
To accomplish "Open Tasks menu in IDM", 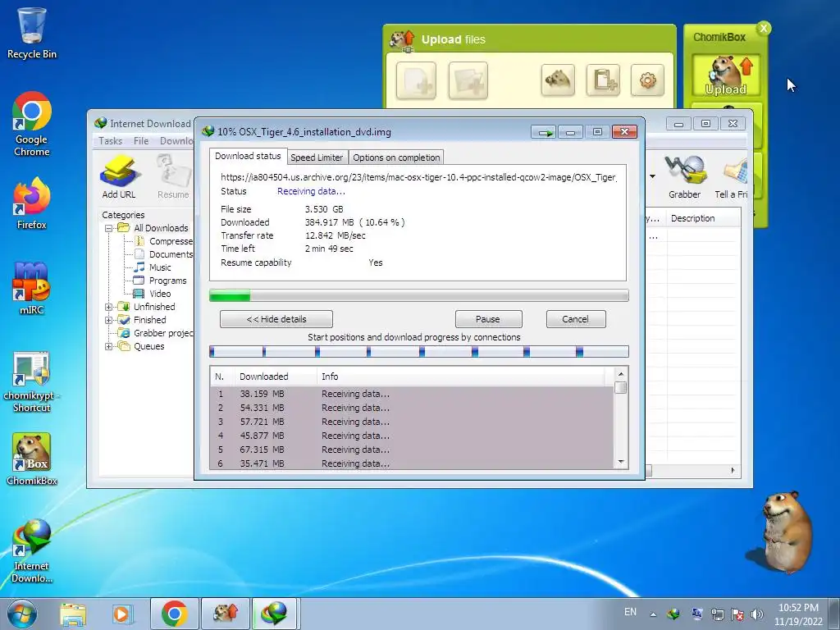I will pyautogui.click(x=111, y=141).
